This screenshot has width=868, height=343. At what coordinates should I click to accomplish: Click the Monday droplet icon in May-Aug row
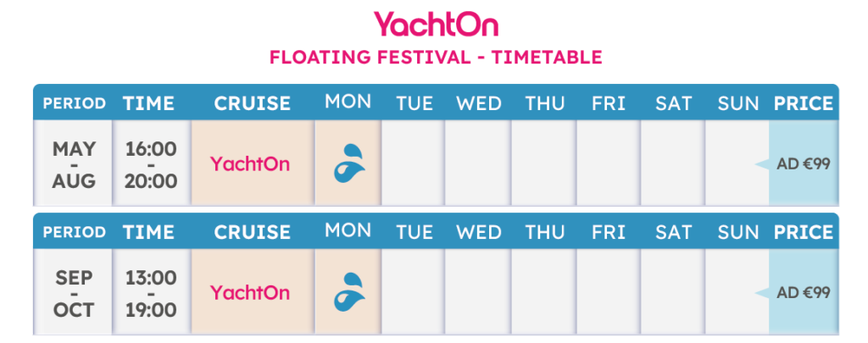coord(348,163)
